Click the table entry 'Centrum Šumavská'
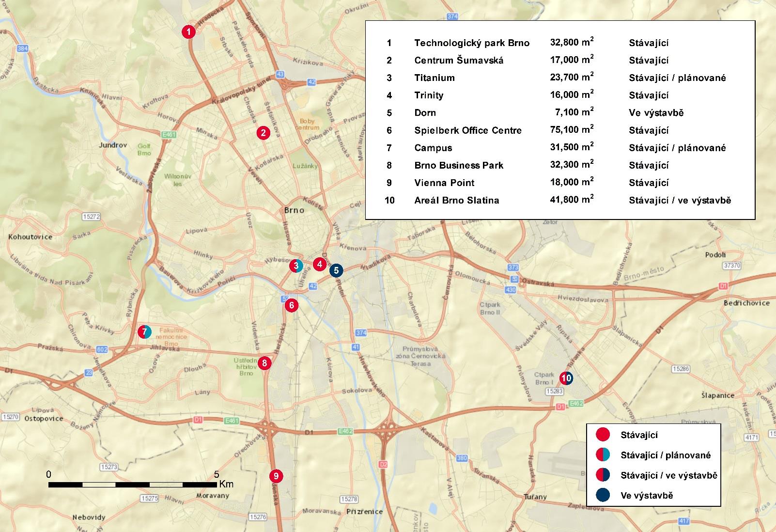 [459, 60]
